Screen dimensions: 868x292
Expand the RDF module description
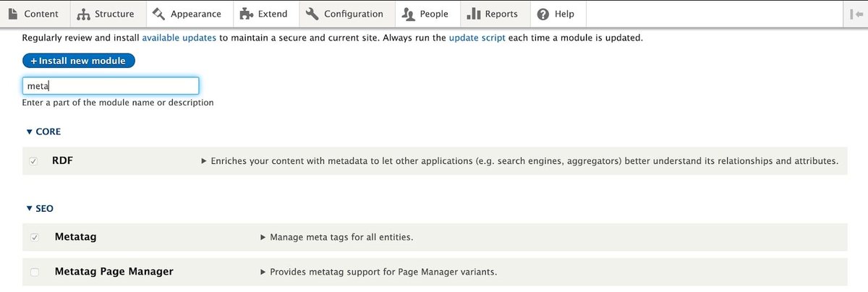pos(204,161)
